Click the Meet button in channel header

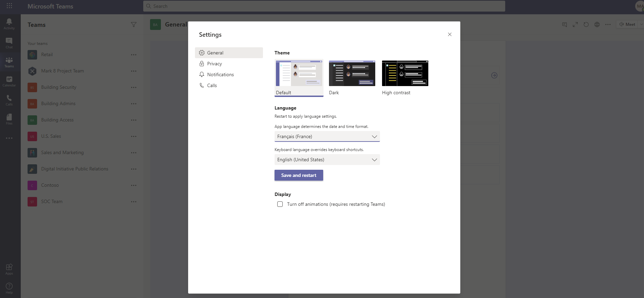(627, 24)
